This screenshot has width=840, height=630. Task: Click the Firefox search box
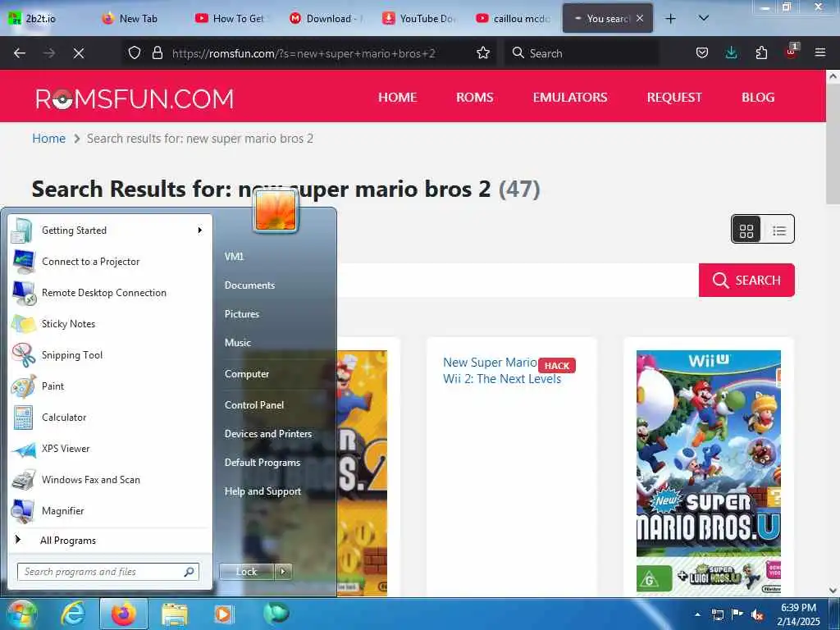point(582,53)
